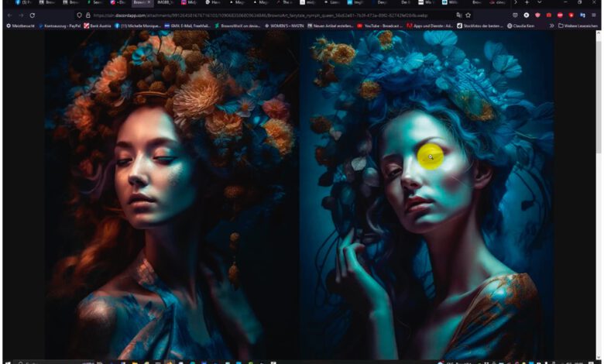The image size is (604, 364).
Task: Show more bookmarks overflow chevron
Action: point(551,26)
